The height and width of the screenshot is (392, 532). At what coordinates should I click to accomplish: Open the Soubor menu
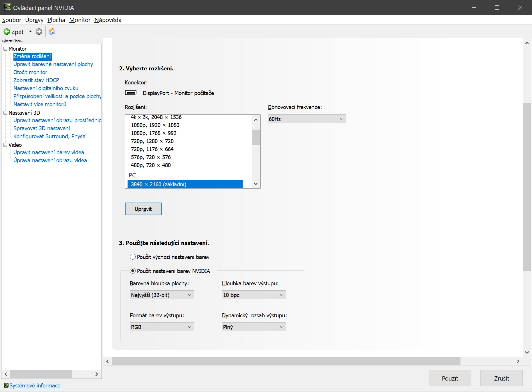[x=12, y=20]
